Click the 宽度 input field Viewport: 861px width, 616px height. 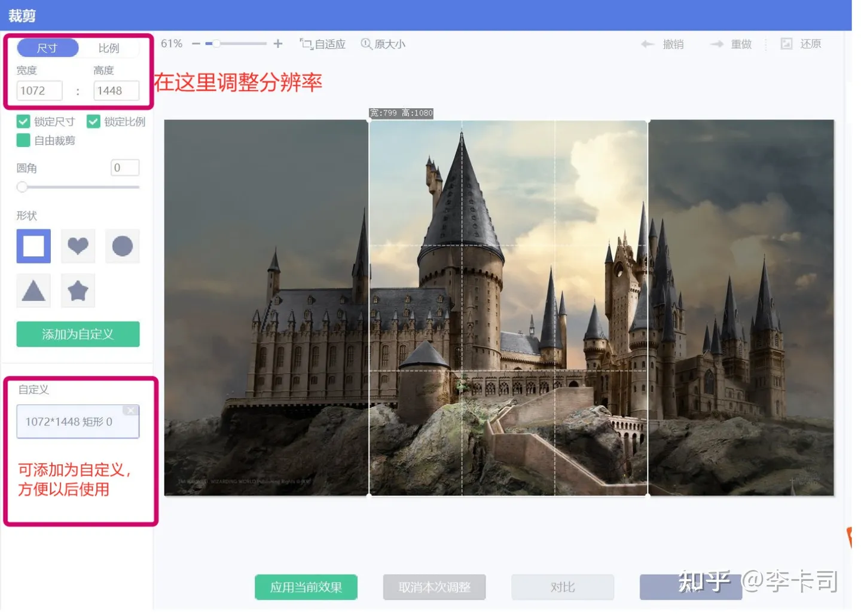pyautogui.click(x=39, y=91)
